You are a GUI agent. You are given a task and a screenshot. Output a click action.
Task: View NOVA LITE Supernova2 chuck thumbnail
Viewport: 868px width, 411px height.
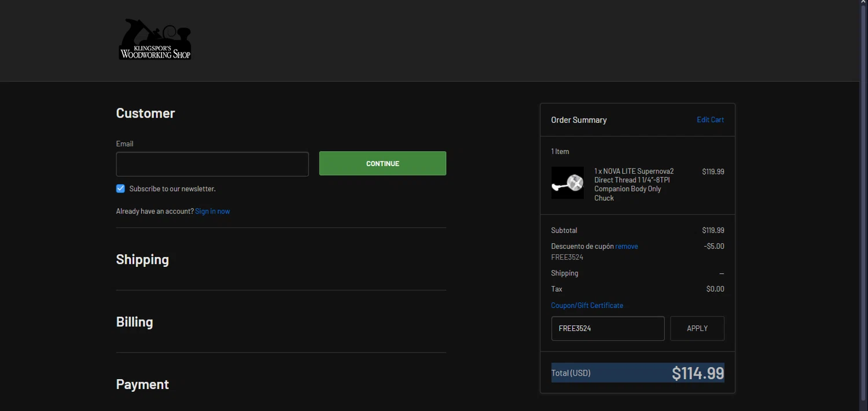click(568, 183)
